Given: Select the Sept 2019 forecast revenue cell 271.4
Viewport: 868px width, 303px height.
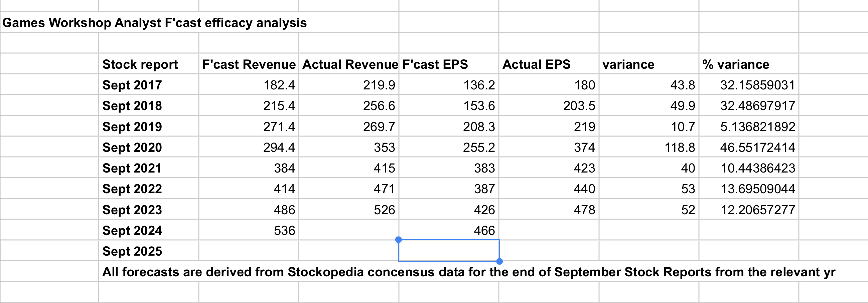Looking at the screenshot, I should pos(249,126).
